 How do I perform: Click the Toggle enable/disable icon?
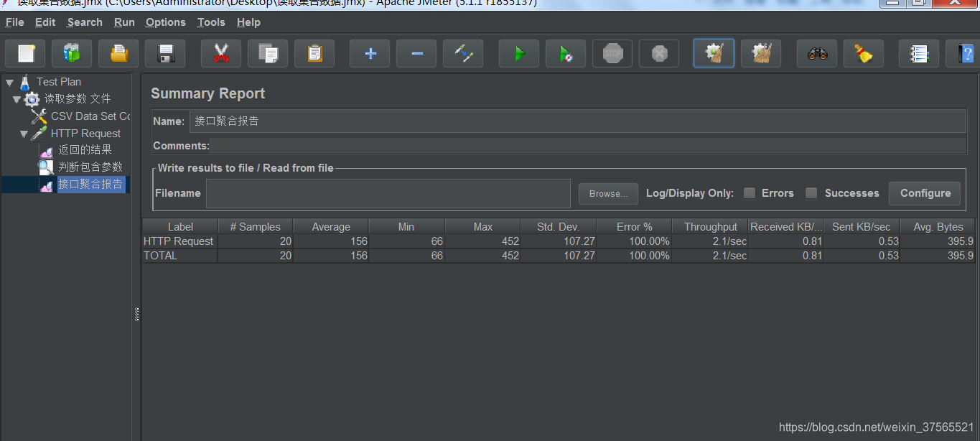tap(463, 53)
